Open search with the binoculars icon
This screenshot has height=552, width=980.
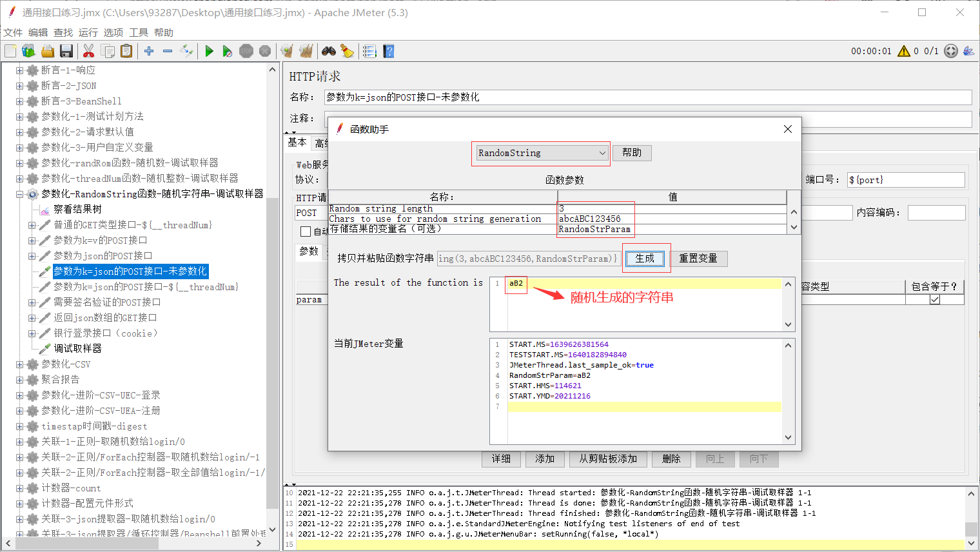[329, 51]
